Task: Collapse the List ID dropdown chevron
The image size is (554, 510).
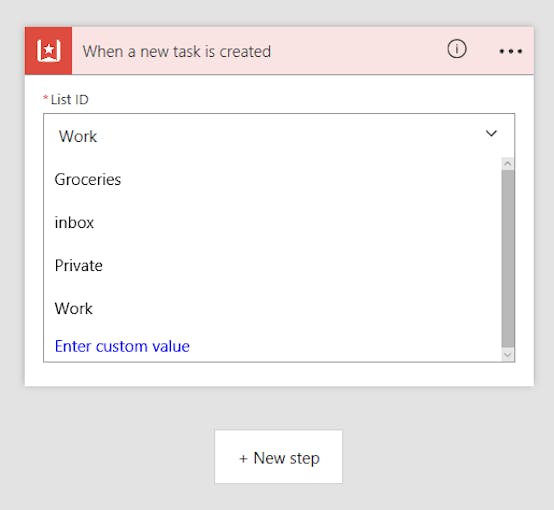Action: (491, 134)
